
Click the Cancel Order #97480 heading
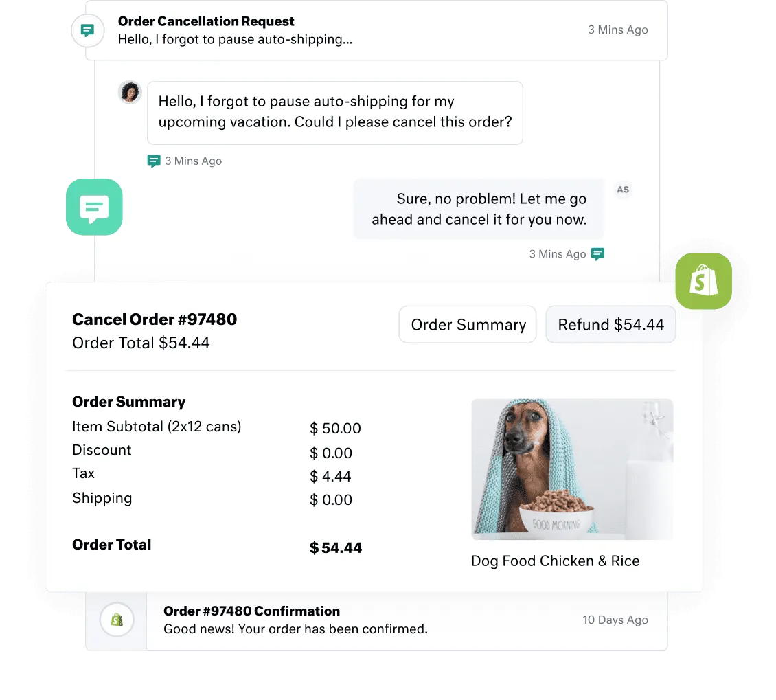[155, 319]
